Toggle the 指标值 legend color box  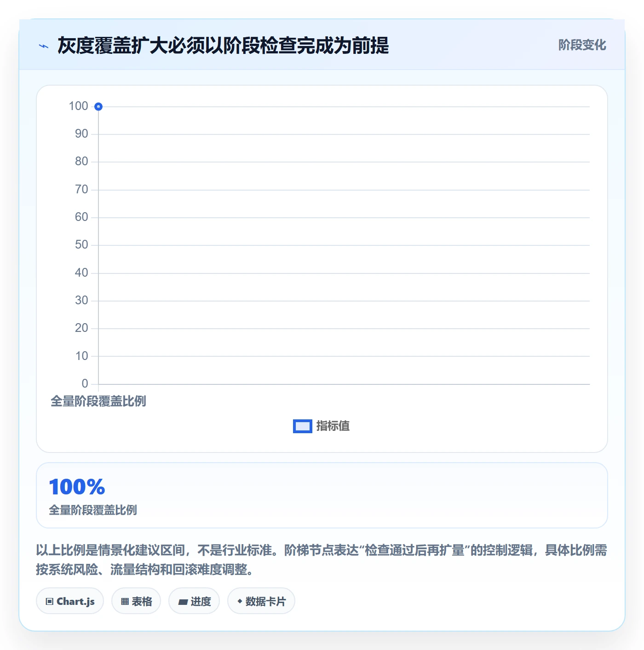[x=303, y=426]
